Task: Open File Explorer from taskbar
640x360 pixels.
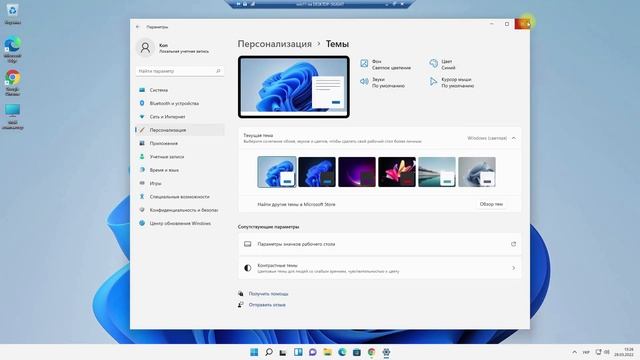Action: pyautogui.click(x=327, y=352)
